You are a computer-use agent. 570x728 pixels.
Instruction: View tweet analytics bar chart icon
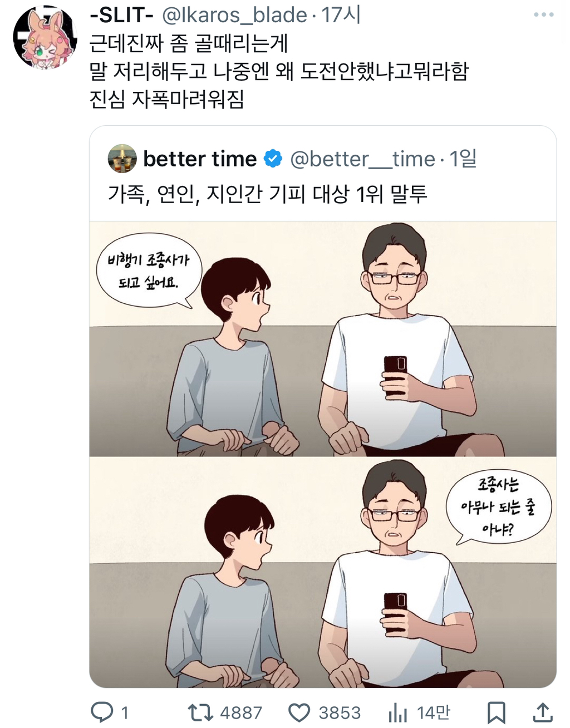tap(397, 712)
